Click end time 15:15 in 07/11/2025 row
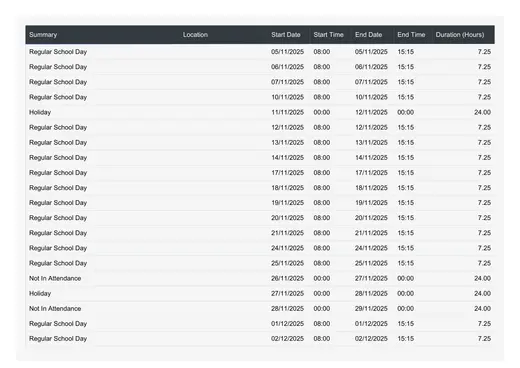Viewport: 520px width, 368px height. point(406,82)
